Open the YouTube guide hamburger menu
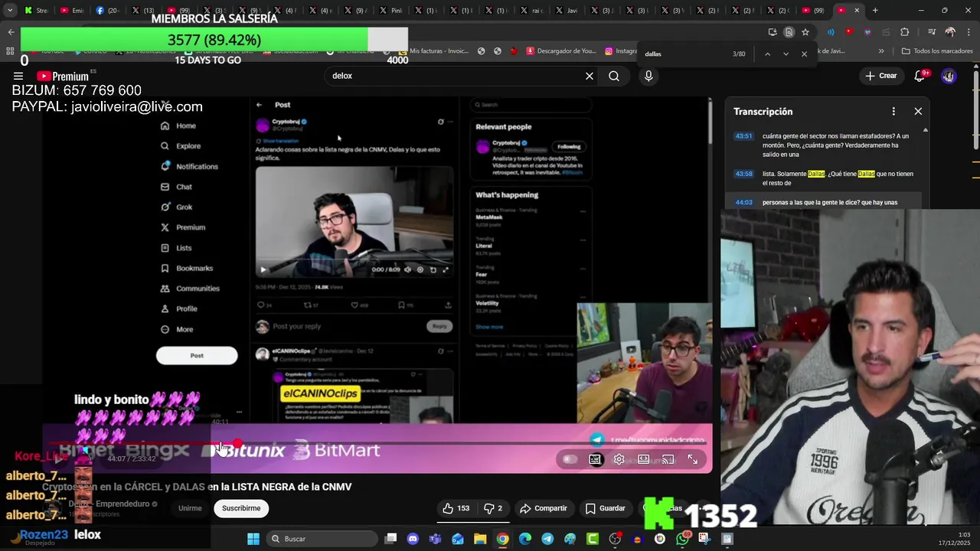The height and width of the screenshot is (551, 980). [x=18, y=76]
